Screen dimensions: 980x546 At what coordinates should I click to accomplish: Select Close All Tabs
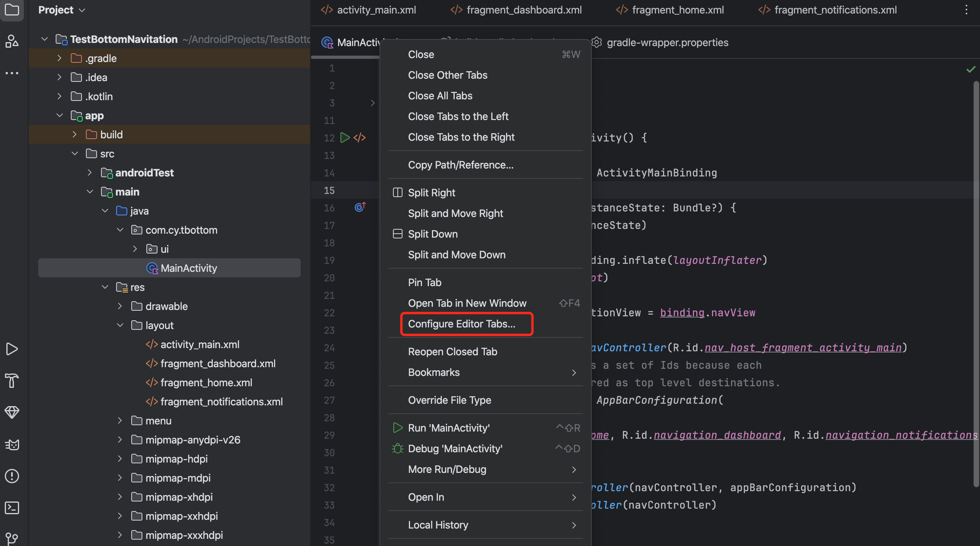[486, 96]
